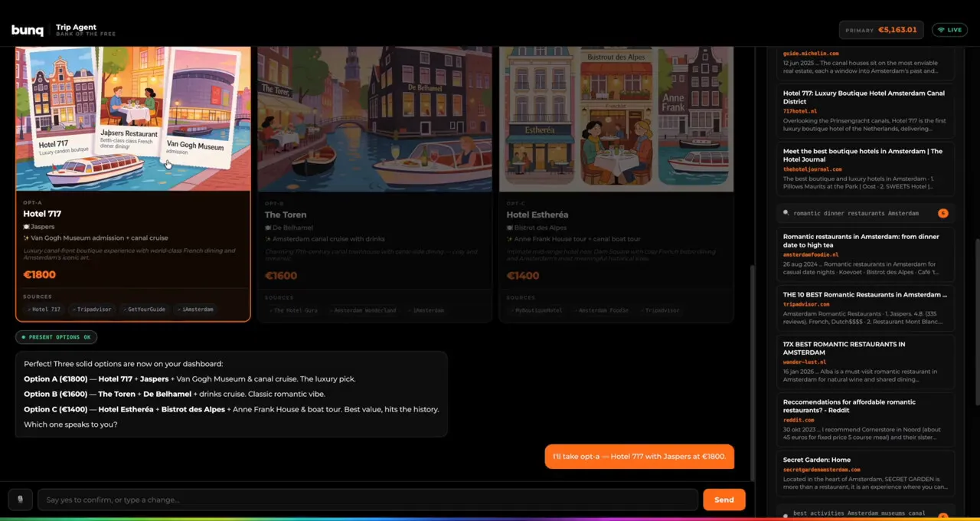The image size is (980, 521).
Task: Open the tripadvisor.com link in search results
Action: click(x=806, y=304)
